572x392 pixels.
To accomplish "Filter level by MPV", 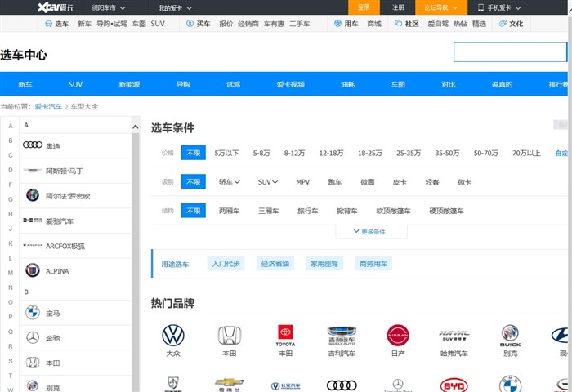I will (303, 182).
